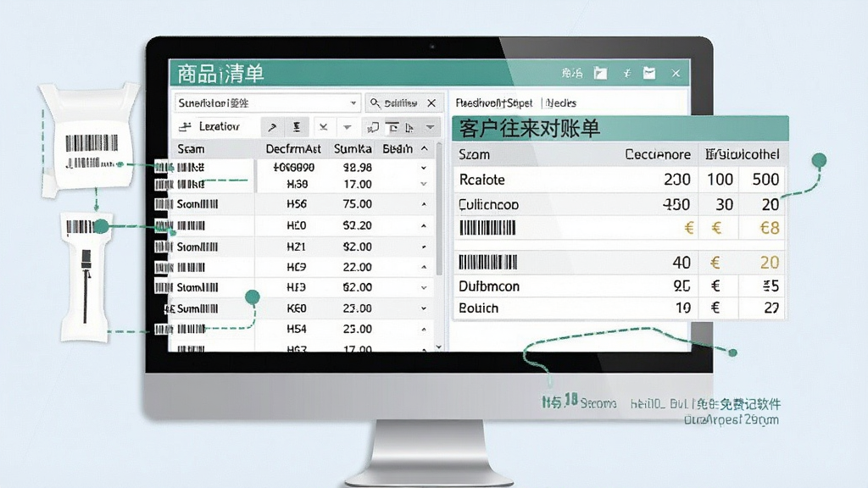The height and width of the screenshot is (488, 868).
Task: Click the down arrow under the list scrollbar
Action: click(439, 347)
